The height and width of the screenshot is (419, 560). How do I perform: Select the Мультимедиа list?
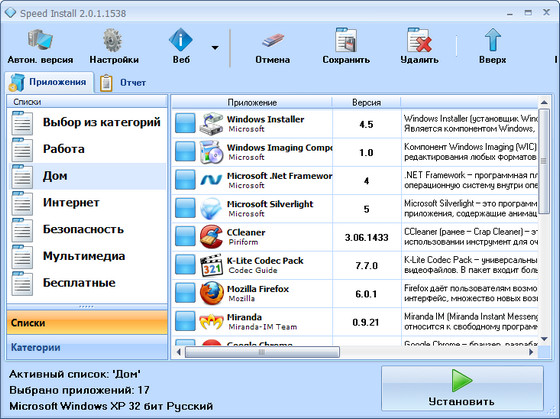click(88, 256)
